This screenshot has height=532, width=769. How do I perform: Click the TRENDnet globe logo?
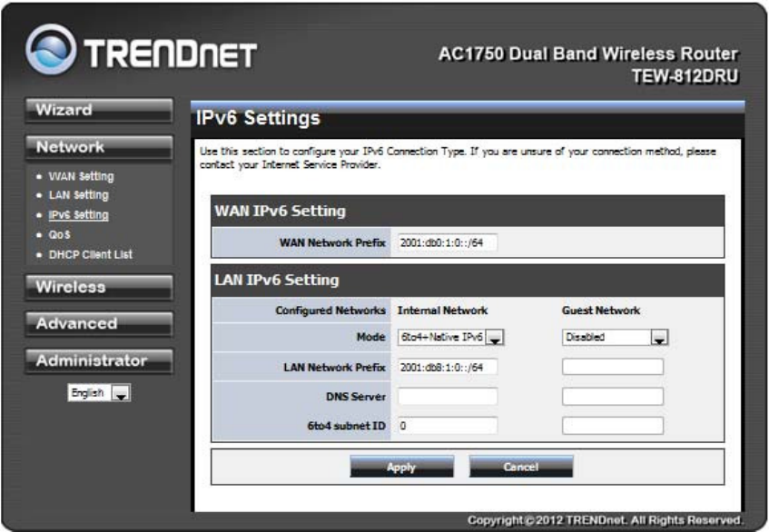pos(51,50)
